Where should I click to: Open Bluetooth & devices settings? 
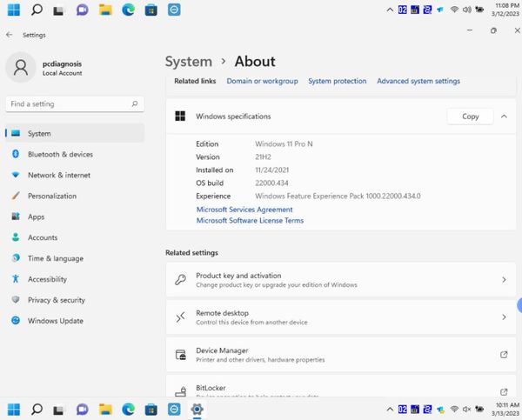(x=75, y=155)
